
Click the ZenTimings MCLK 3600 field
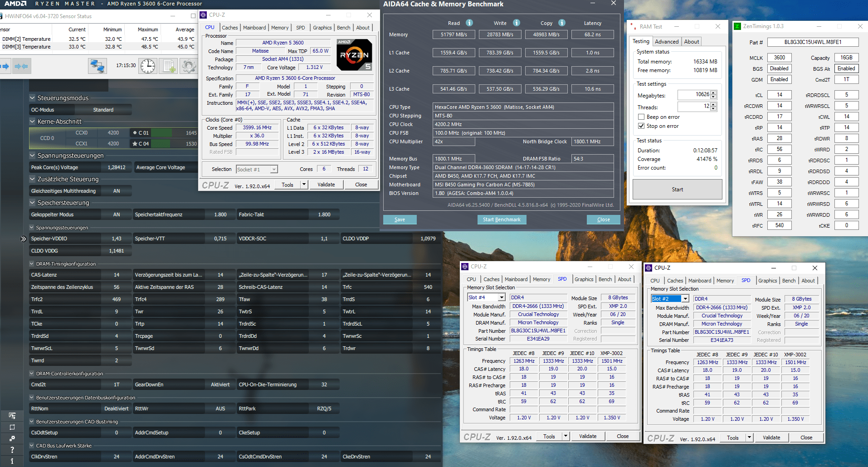tap(780, 58)
